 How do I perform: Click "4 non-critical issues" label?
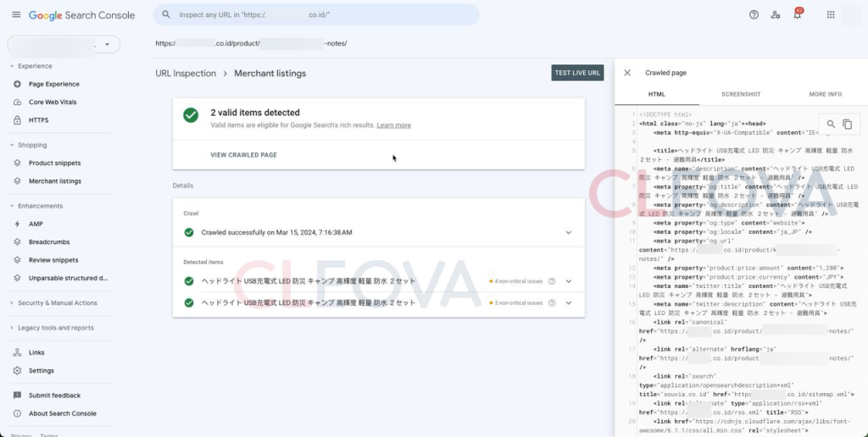[x=519, y=281]
